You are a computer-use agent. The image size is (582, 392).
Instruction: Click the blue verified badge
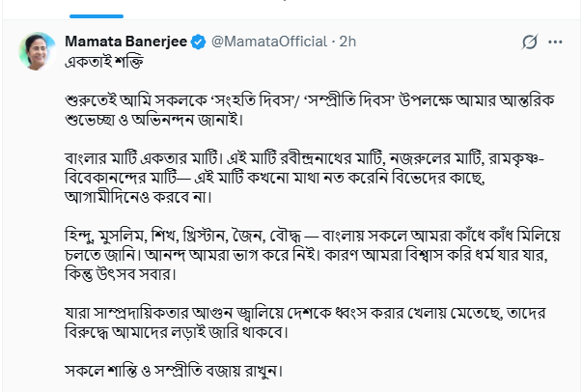point(197,42)
